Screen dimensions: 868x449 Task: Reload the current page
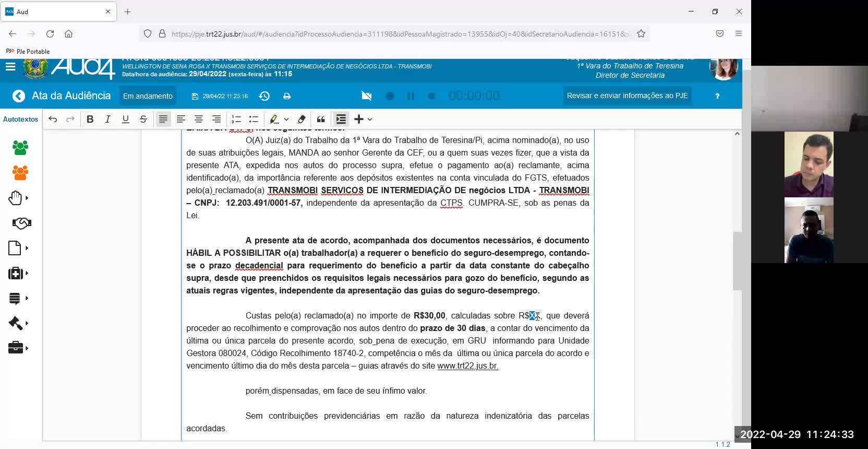point(50,33)
